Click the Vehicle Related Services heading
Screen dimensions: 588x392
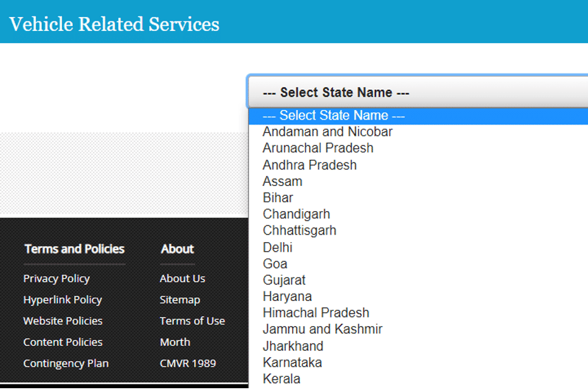tap(114, 25)
